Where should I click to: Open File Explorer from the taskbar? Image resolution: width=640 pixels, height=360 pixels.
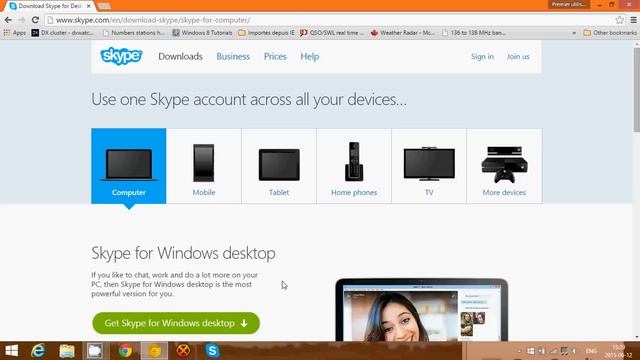(x=67, y=351)
